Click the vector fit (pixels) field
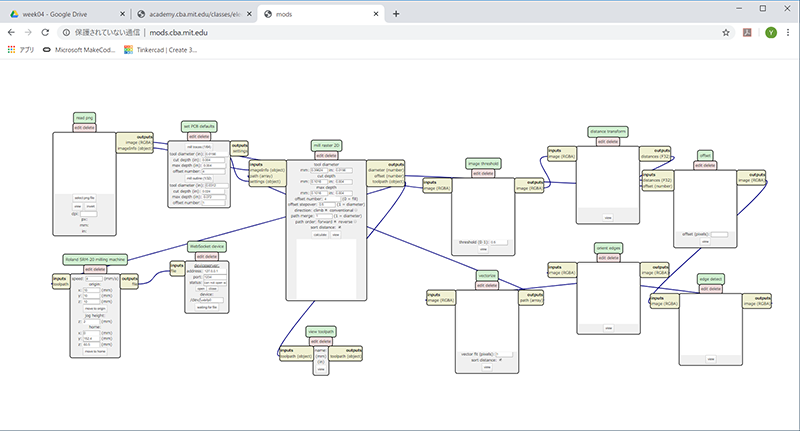Viewport: 800px width, 431px height. 504,354
